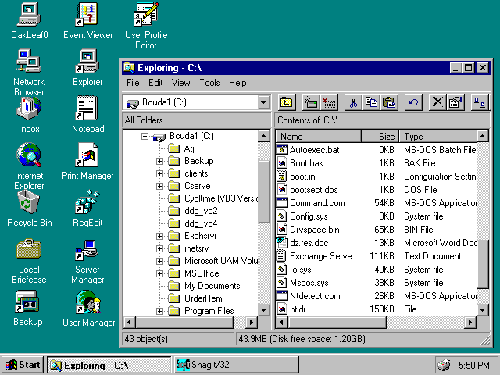Click the Undo arrow toolbar icon

tap(414, 103)
